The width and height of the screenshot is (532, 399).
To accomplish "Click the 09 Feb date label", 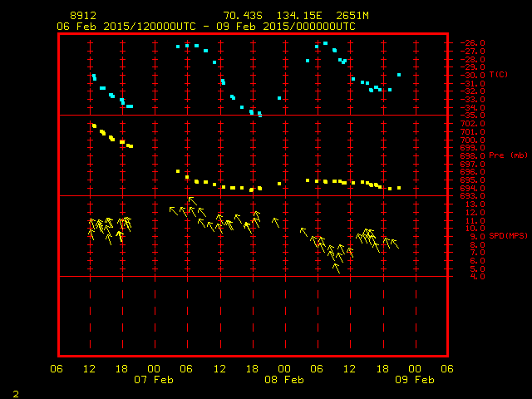I will pyautogui.click(x=415, y=379).
